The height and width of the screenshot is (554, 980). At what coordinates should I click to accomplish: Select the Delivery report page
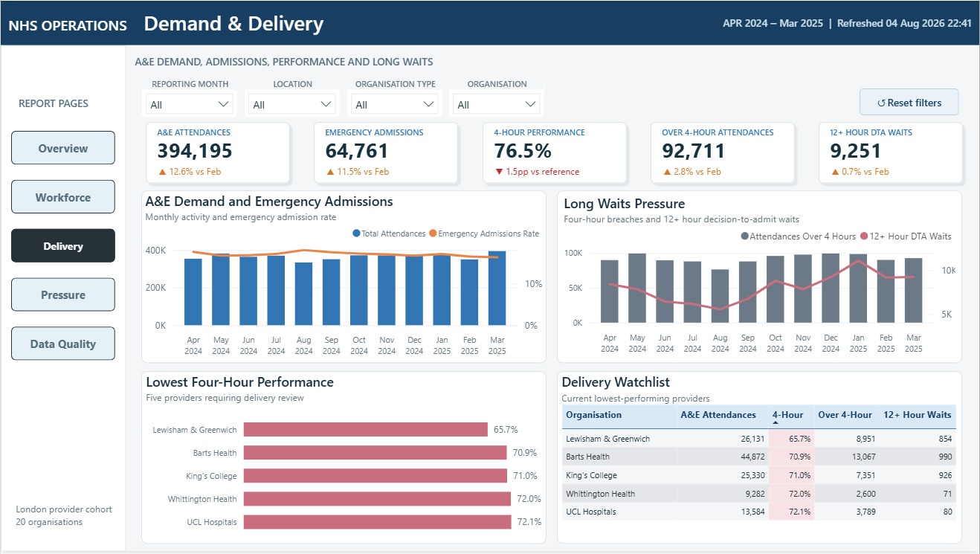tap(63, 246)
